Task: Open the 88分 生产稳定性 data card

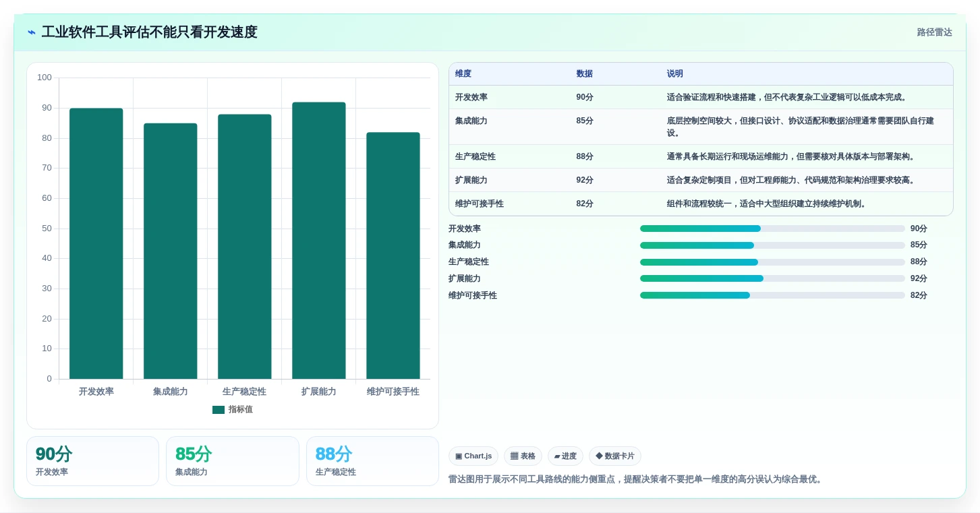Action: pos(372,461)
